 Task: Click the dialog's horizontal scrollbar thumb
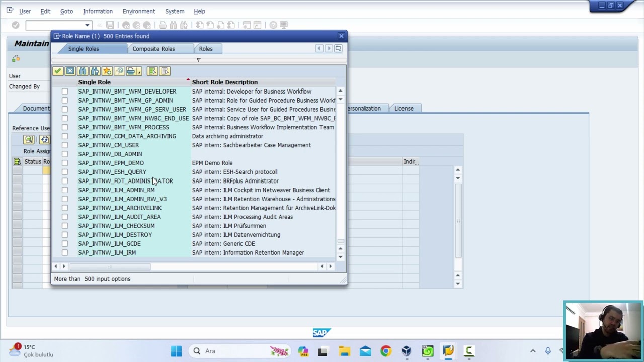click(110, 266)
